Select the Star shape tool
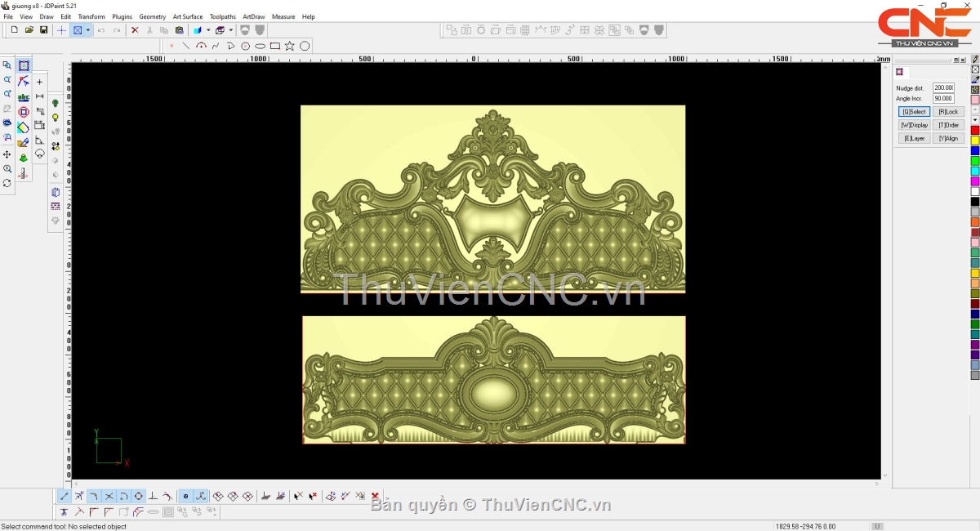This screenshot has height=531, width=980. (x=290, y=46)
